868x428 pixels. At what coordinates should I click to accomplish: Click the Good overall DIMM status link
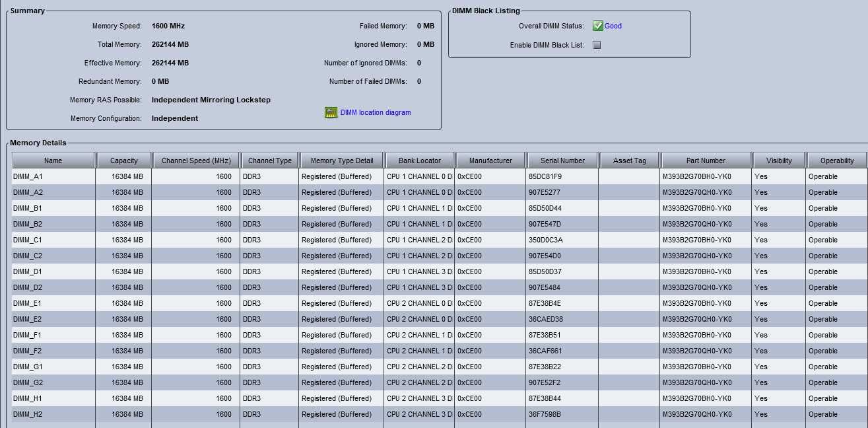pyautogui.click(x=613, y=26)
